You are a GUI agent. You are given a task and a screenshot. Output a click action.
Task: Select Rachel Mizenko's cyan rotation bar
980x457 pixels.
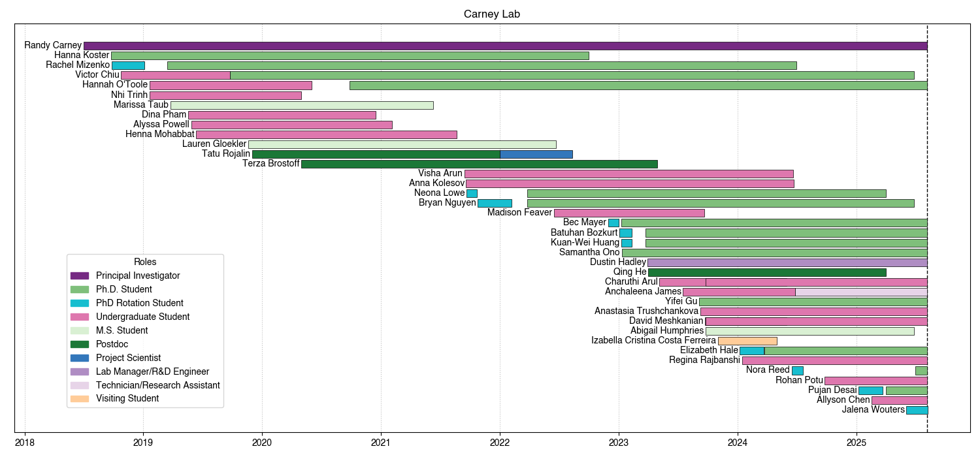[x=128, y=65]
